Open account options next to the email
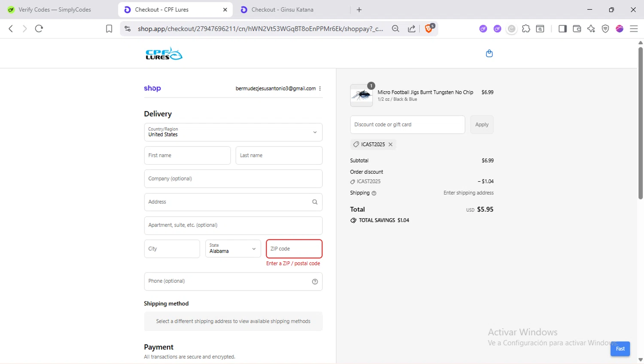The width and height of the screenshot is (644, 364). click(320, 89)
